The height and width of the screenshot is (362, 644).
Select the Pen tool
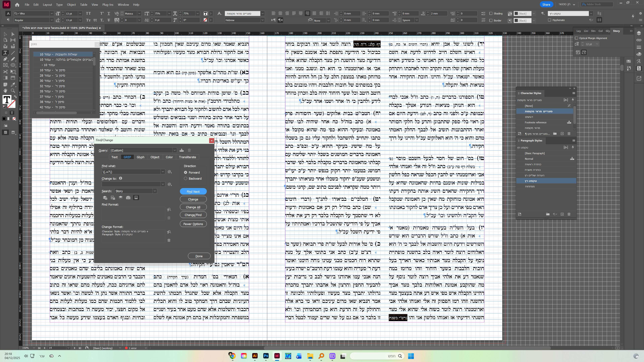coord(5,59)
